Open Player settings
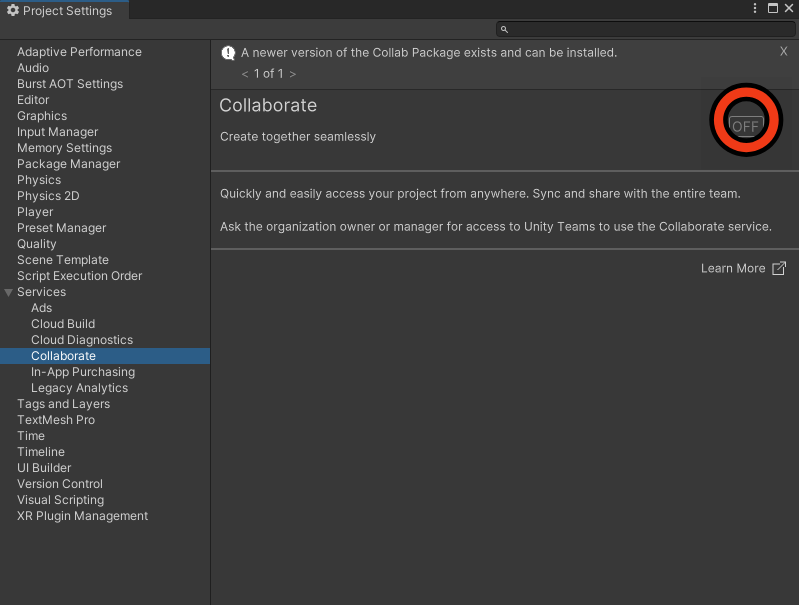 pyautogui.click(x=35, y=212)
